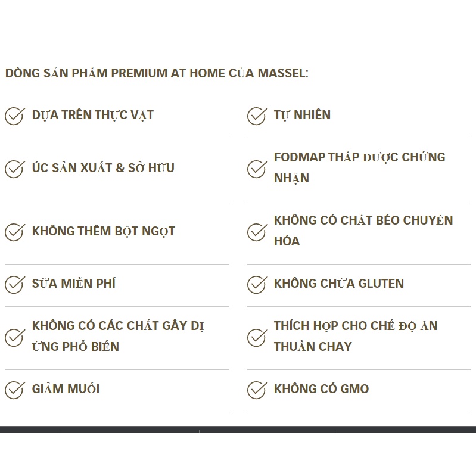Click checkmark icon beside GIẢM MUỐI
The image size is (476, 476).
[x=14, y=390]
